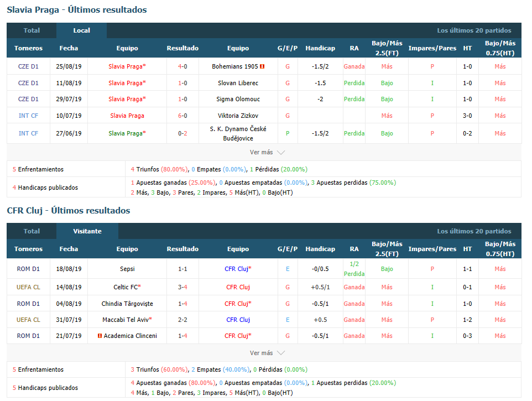Screen dimensions: 532x401
Task: Open CZE D1 league for 25/08/19 match
Action: tap(28, 66)
